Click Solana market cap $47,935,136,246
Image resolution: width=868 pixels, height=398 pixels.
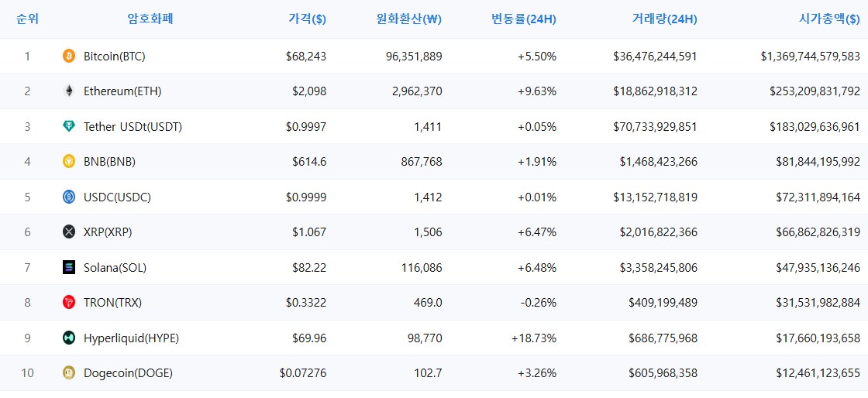[818, 268]
